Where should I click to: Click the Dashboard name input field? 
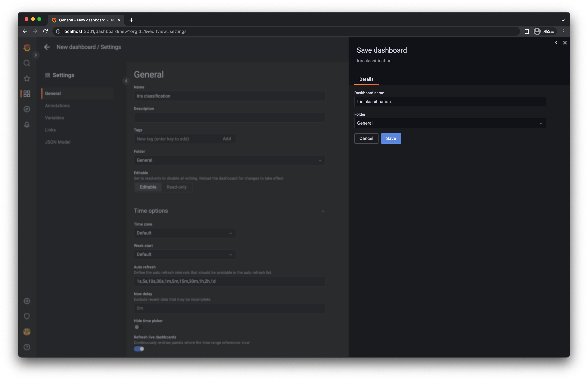(450, 102)
